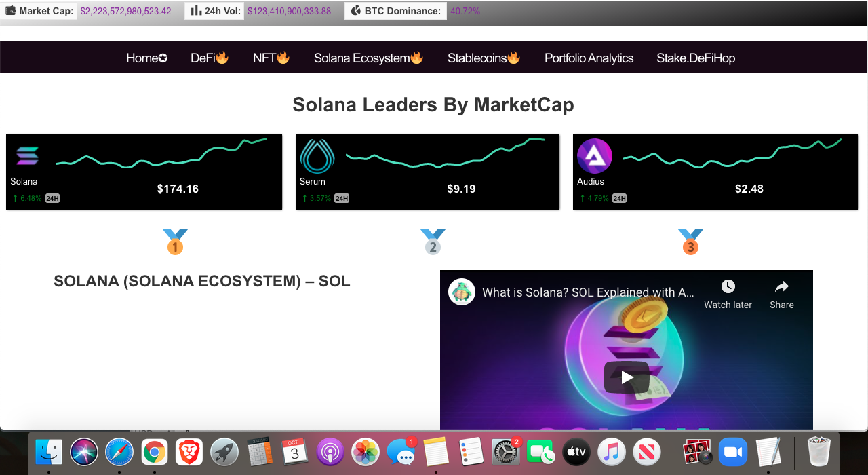Open Music from the dock
The width and height of the screenshot is (868, 475).
coord(612,452)
